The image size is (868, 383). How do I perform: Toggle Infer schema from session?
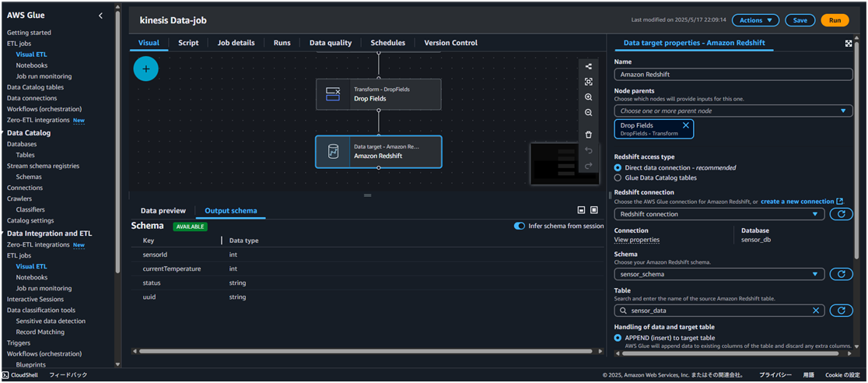pos(520,227)
